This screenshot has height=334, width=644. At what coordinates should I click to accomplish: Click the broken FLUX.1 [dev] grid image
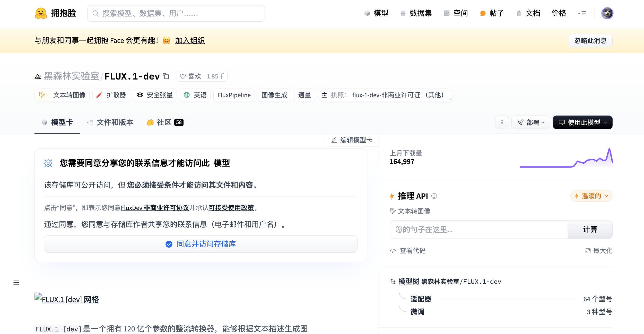coord(38,297)
